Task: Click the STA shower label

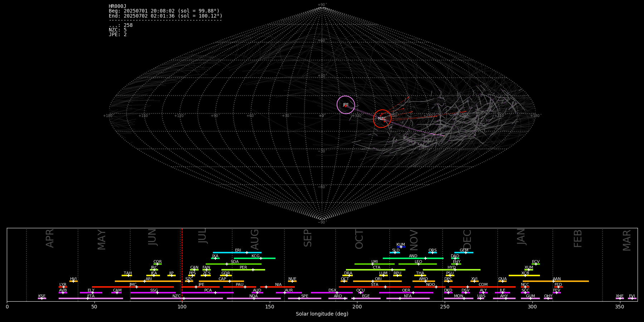Action: pos(375,285)
